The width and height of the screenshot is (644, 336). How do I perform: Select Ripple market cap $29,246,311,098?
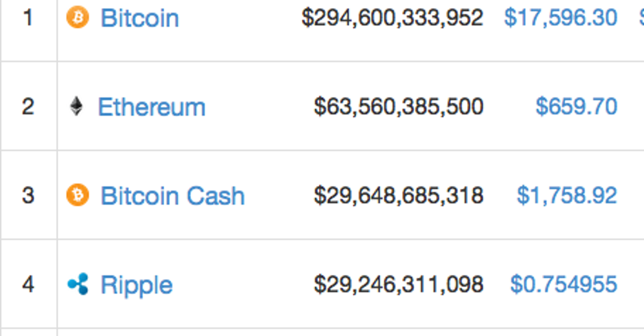tap(399, 284)
